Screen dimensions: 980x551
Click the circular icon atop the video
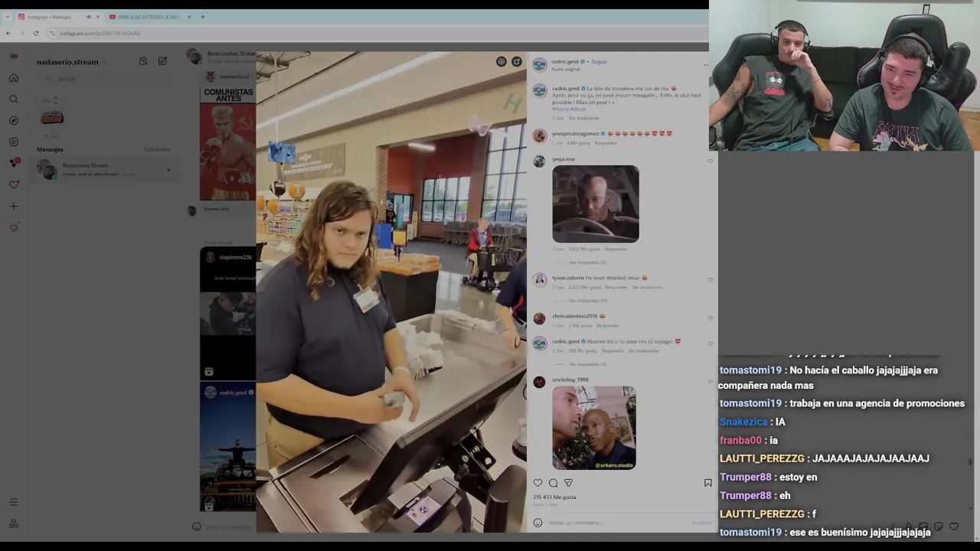click(501, 62)
